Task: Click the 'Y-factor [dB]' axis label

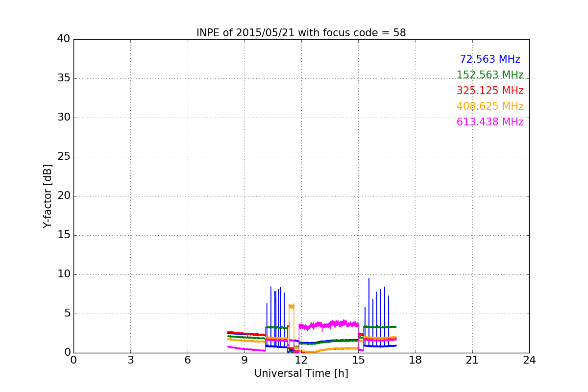Action: pyautogui.click(x=48, y=196)
